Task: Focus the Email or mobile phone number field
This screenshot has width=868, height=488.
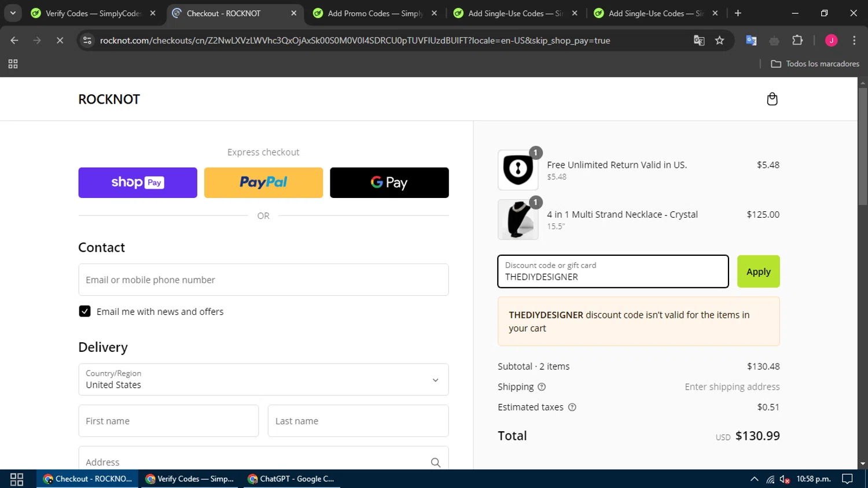Action: [x=263, y=280]
